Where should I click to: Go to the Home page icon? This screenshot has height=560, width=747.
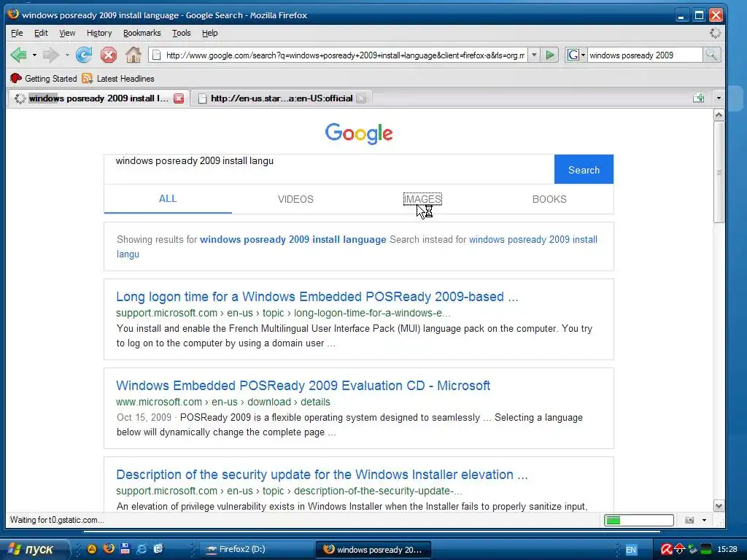coord(133,55)
